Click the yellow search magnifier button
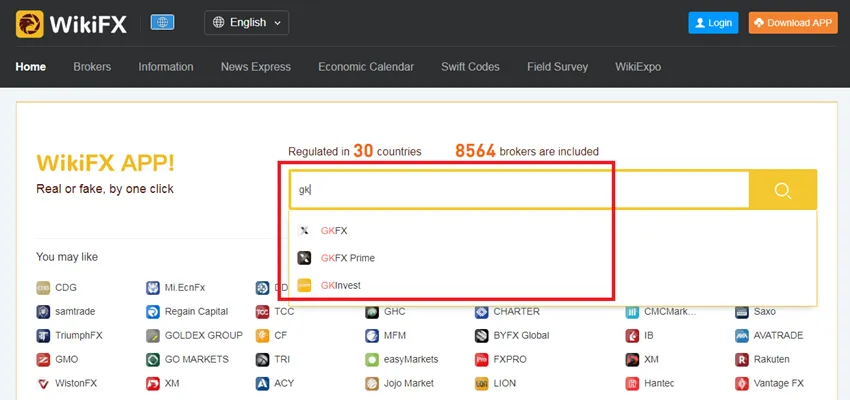 pyautogui.click(x=783, y=190)
